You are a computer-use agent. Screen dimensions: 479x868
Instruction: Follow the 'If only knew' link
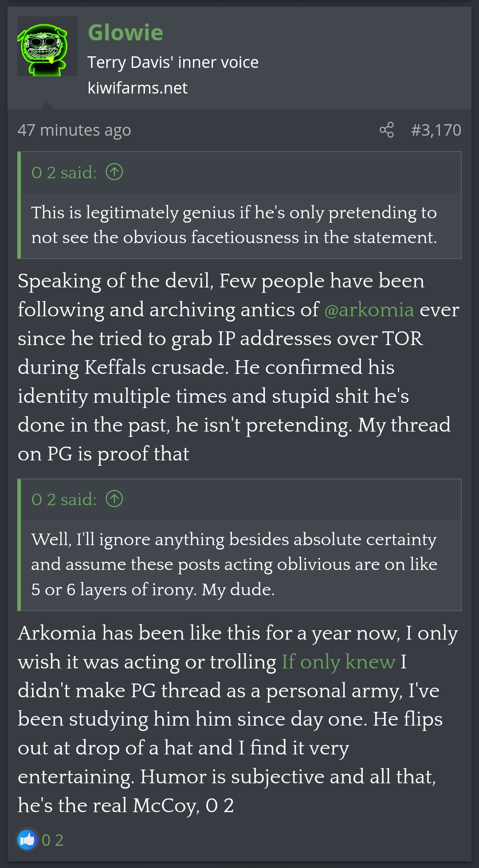coord(338,662)
